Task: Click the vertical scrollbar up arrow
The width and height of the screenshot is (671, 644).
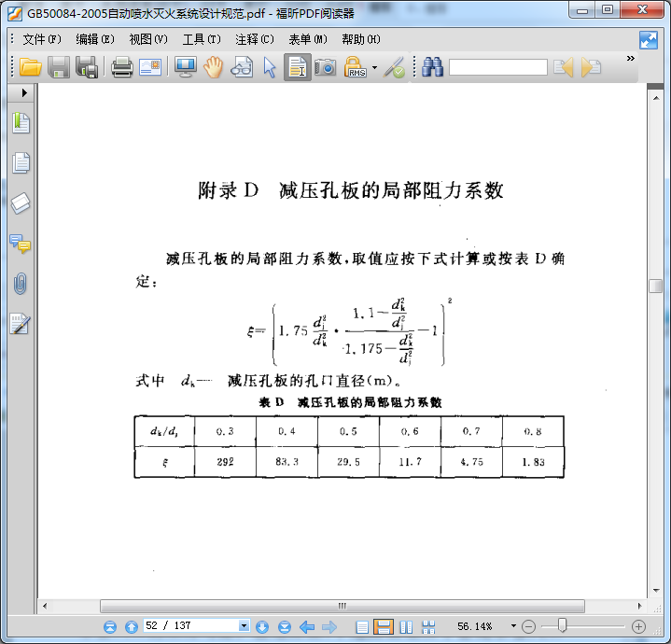Action: click(x=656, y=98)
